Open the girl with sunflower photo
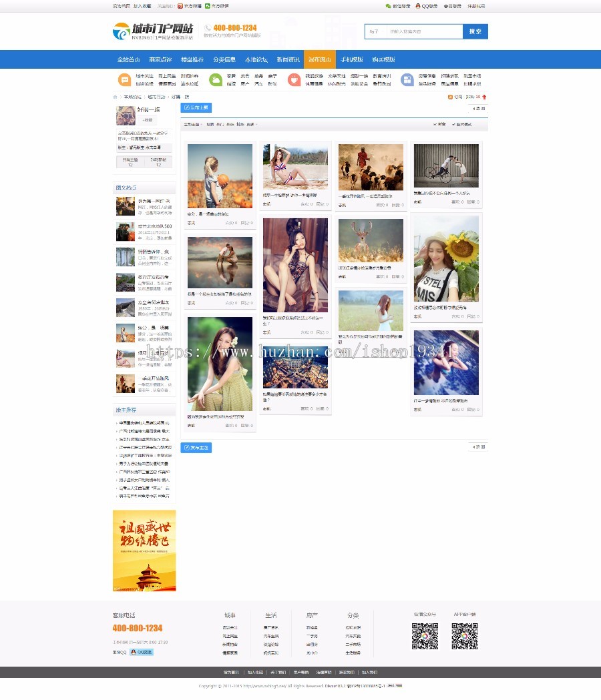601x700 pixels. coord(446,258)
